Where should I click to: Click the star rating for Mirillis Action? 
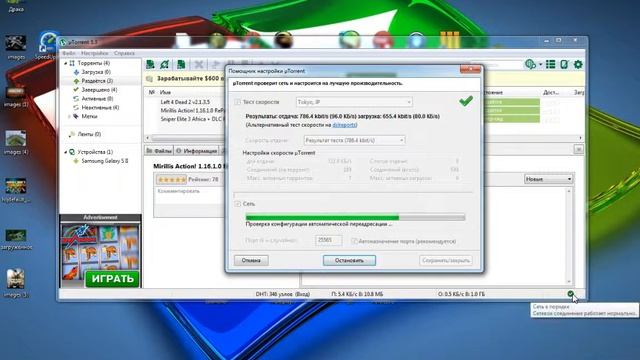tap(171, 180)
